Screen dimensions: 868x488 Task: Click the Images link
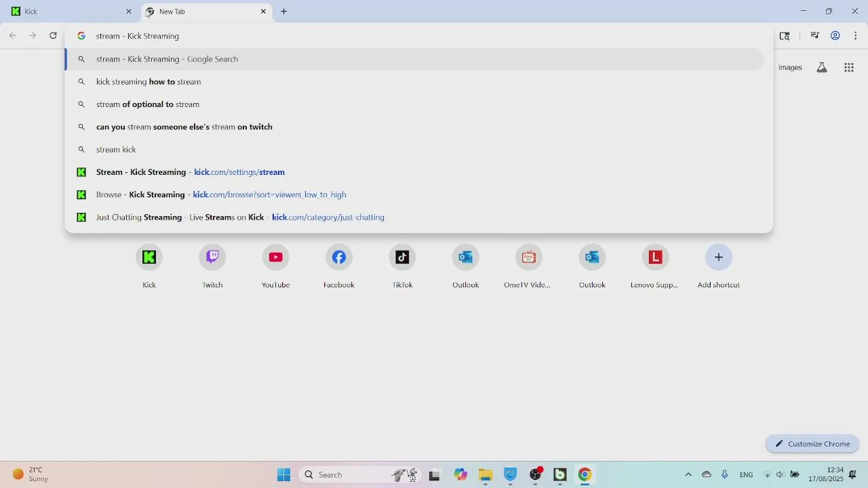790,68
